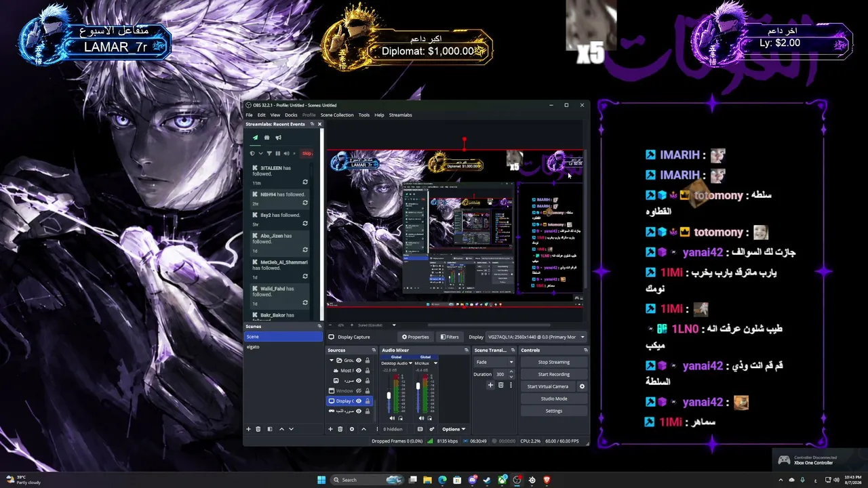
Task: Show hidden icons in system tray
Action: (781, 480)
